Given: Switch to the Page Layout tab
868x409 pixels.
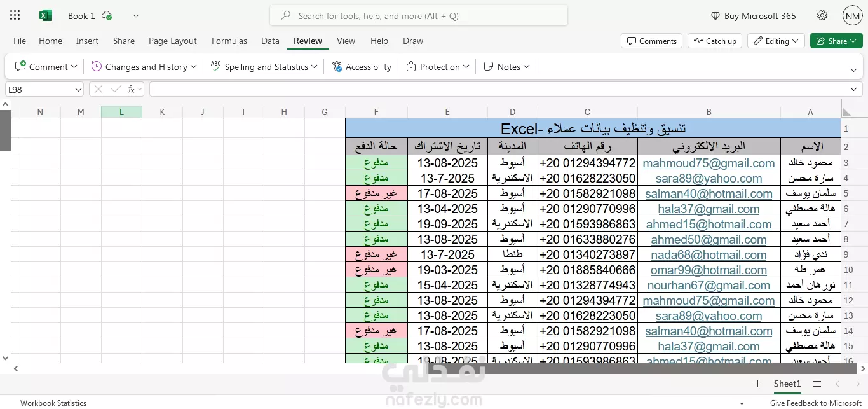Looking at the screenshot, I should [x=173, y=41].
